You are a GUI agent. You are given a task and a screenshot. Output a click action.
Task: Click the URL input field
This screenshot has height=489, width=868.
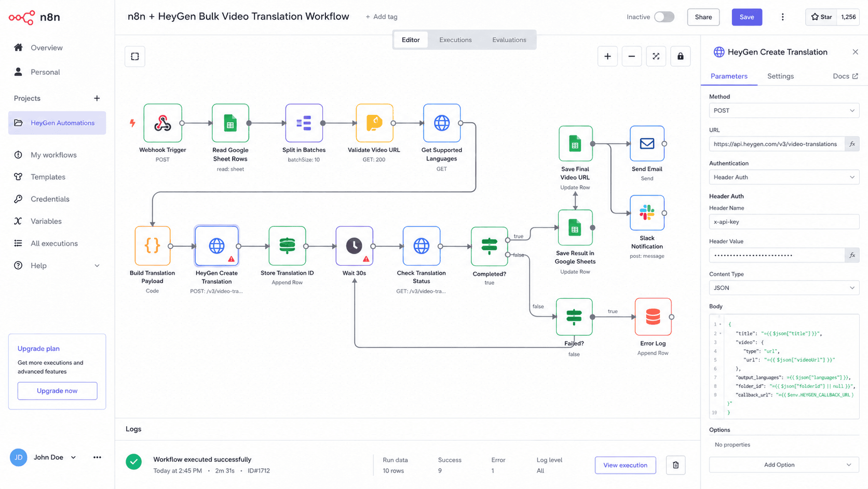click(777, 144)
